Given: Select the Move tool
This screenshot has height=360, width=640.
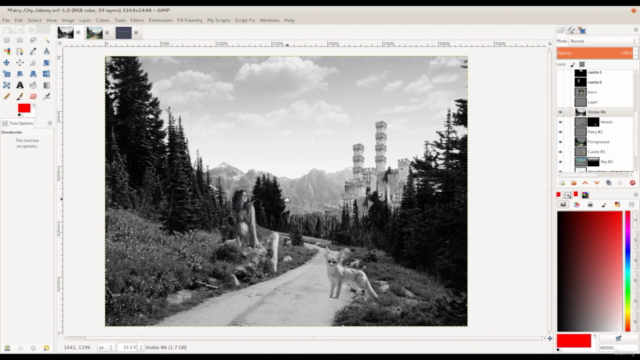Looking at the screenshot, I should point(7,62).
